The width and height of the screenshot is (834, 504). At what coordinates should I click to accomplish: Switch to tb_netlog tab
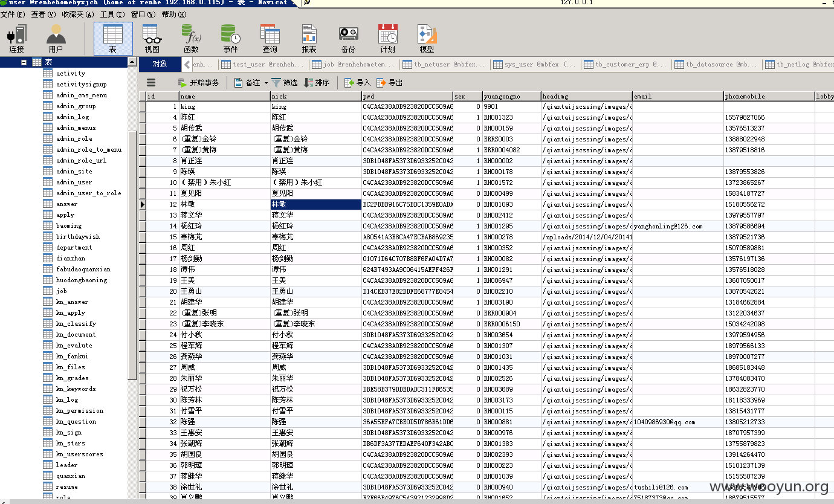pyautogui.click(x=799, y=64)
